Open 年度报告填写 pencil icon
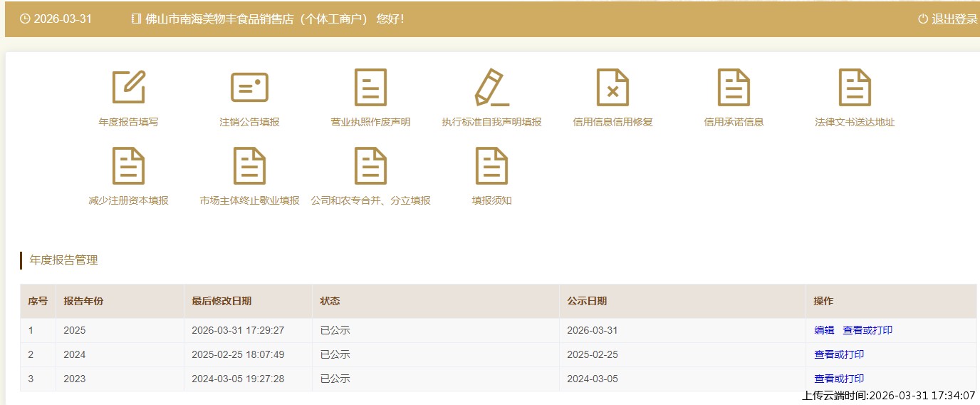The image size is (980, 405). [129, 87]
